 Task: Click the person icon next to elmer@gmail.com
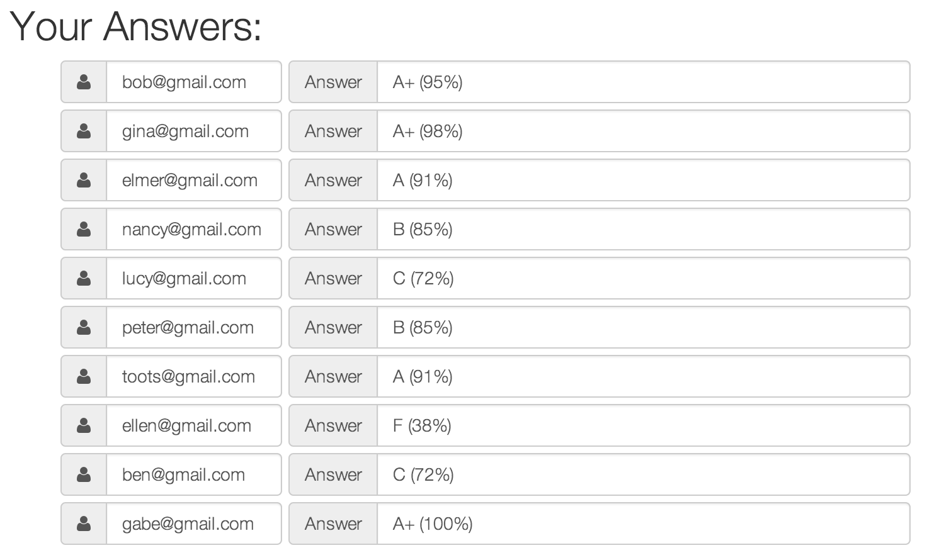pyautogui.click(x=84, y=180)
